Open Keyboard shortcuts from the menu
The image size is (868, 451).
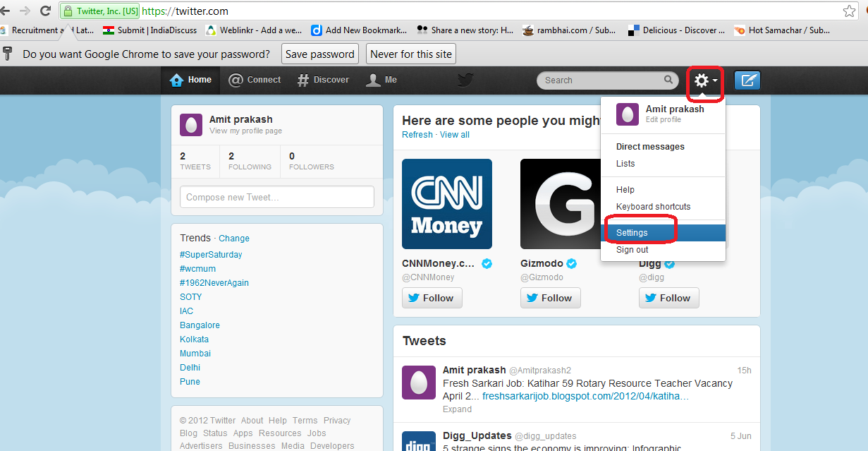click(x=653, y=207)
